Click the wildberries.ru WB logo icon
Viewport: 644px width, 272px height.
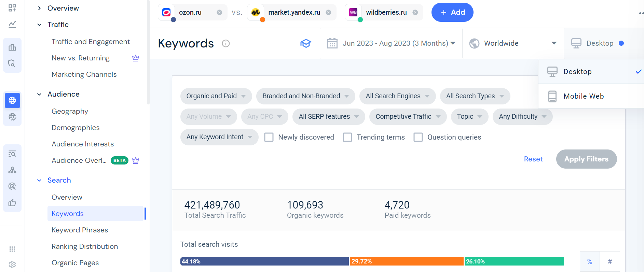pyautogui.click(x=353, y=12)
